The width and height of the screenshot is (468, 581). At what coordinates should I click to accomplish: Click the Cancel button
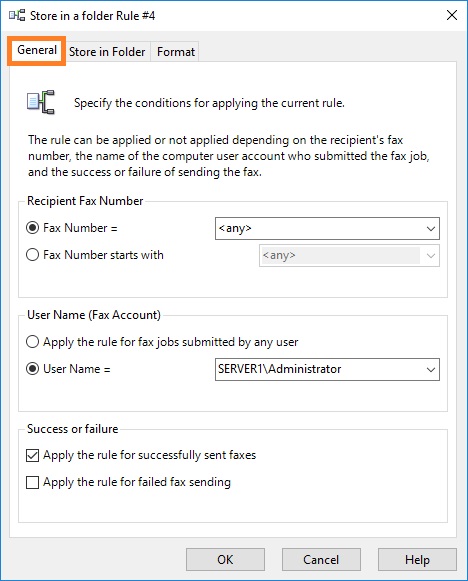pos(321,560)
